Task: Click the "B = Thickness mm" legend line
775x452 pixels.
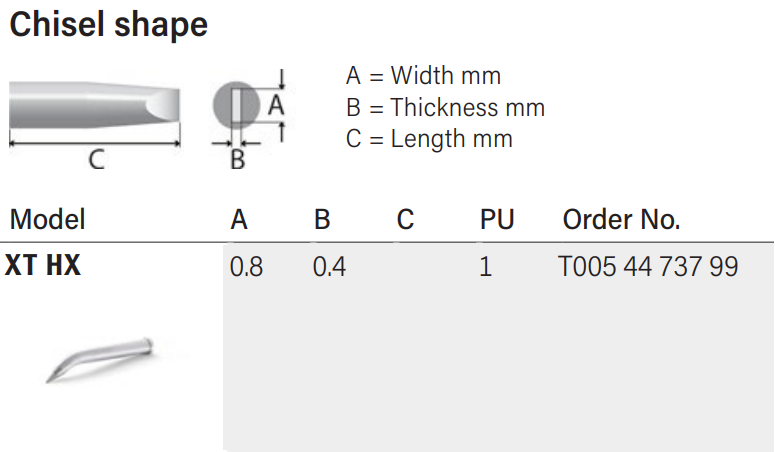Action: (445, 107)
